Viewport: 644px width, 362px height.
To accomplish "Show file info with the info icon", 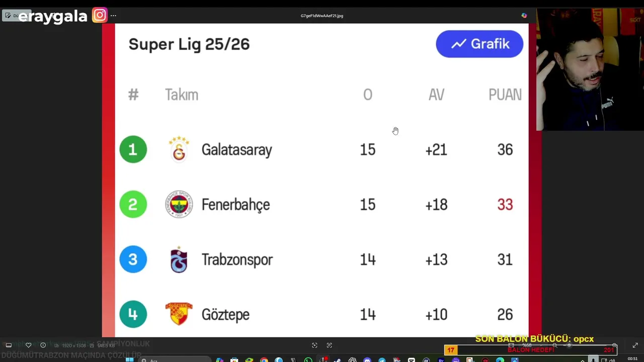I will coord(43,345).
